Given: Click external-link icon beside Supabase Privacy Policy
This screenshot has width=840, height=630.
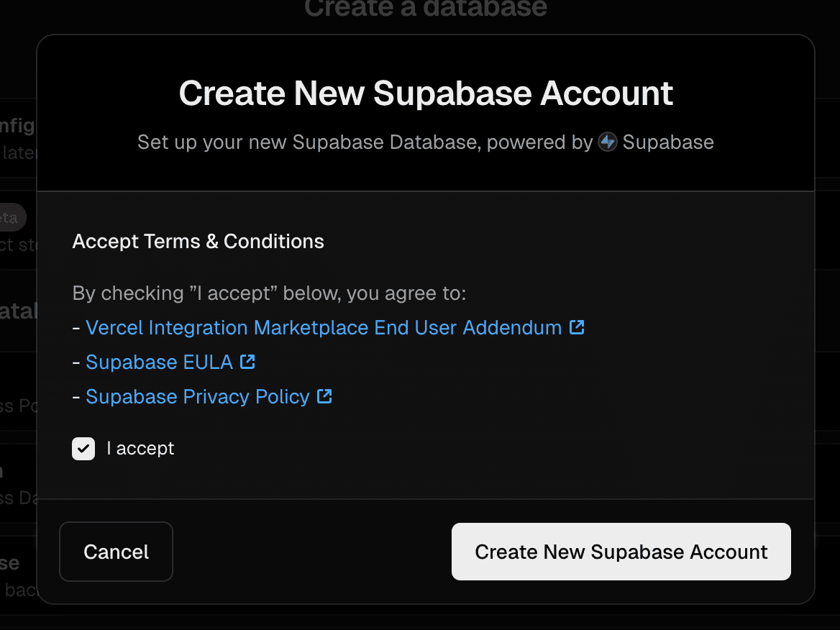Looking at the screenshot, I should pyautogui.click(x=325, y=397).
